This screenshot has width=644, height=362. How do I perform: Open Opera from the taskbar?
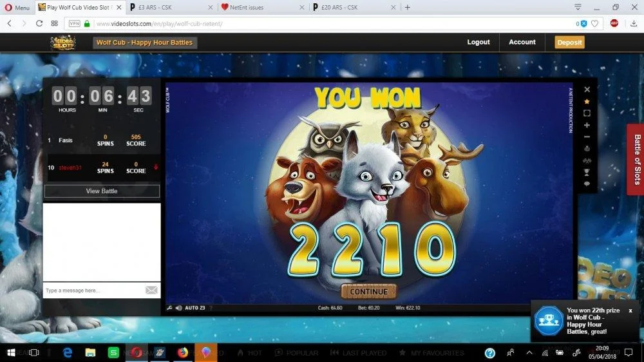click(137, 352)
